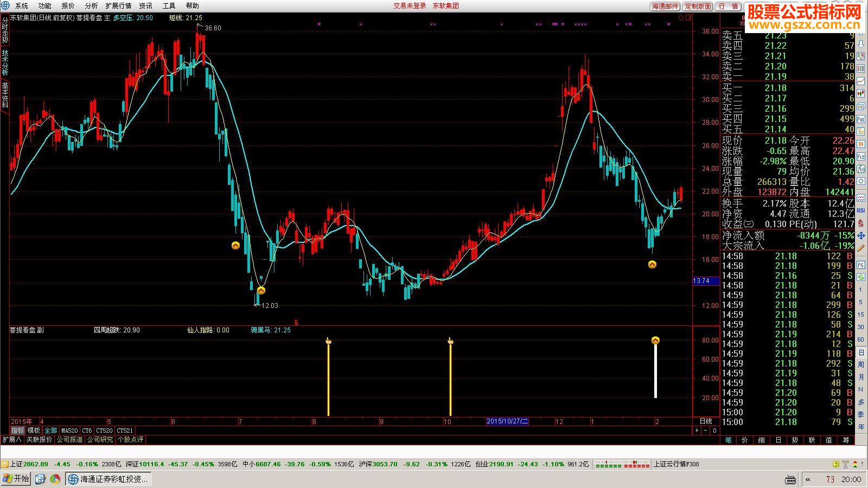868x488 pixels.
Task: Click the + zoom button below chart
Action: pos(697,431)
